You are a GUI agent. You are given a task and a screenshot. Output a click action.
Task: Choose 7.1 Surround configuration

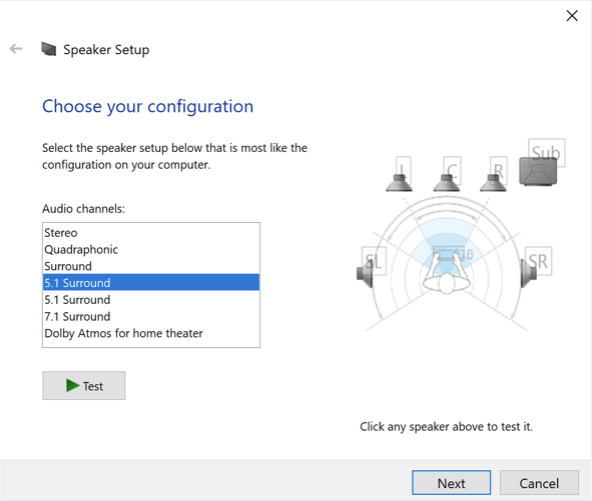point(151,316)
